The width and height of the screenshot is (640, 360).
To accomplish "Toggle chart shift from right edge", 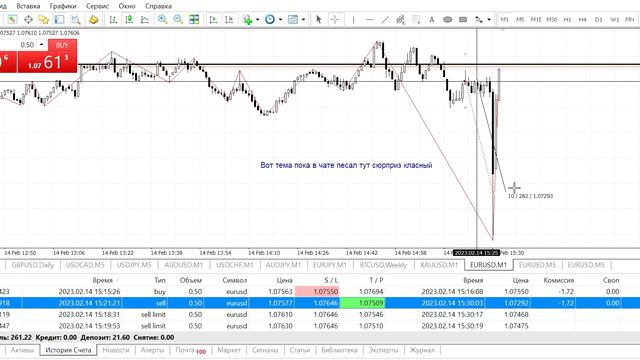I will [229, 19].
